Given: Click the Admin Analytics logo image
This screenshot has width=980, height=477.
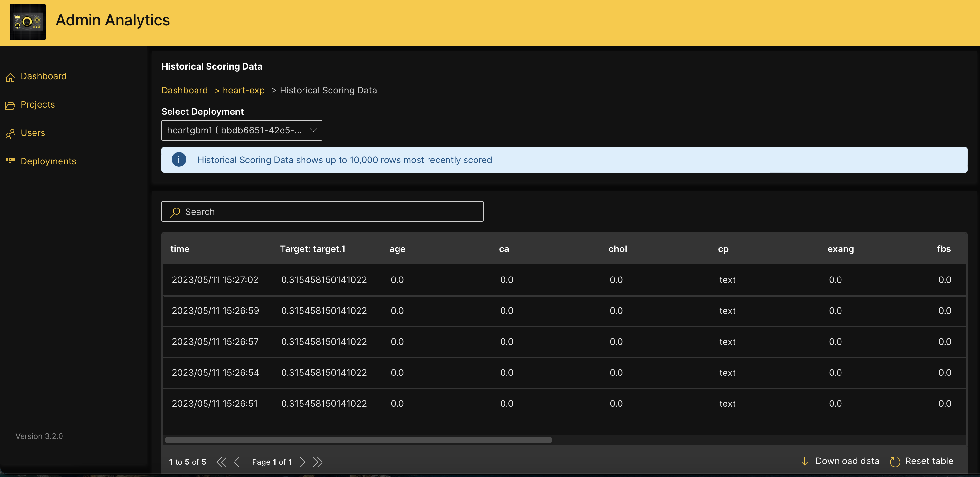Looking at the screenshot, I should point(27,22).
